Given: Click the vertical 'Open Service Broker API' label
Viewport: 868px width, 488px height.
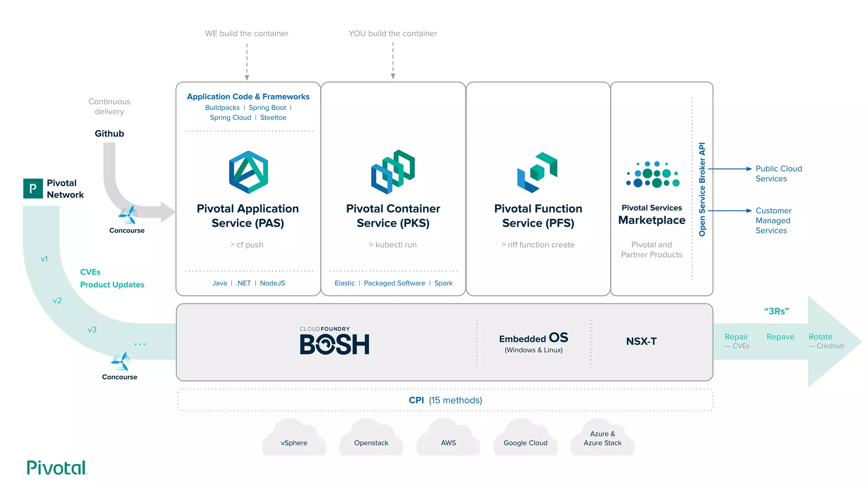Looking at the screenshot, I should coord(702,189).
